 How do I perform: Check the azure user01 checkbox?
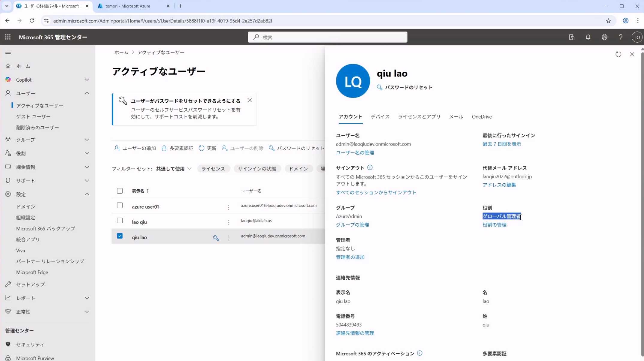pos(120,206)
